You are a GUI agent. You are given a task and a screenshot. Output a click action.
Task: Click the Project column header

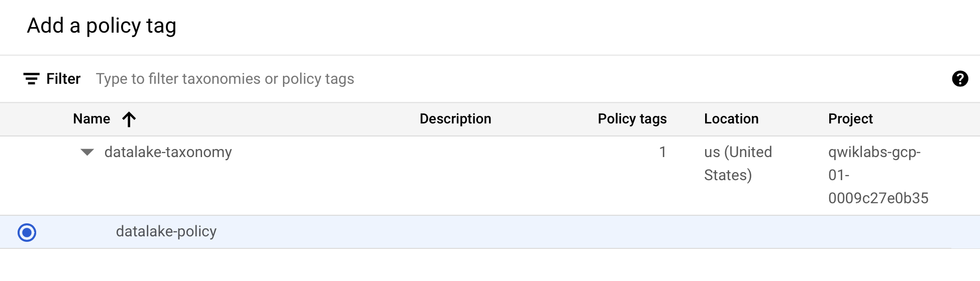850,119
